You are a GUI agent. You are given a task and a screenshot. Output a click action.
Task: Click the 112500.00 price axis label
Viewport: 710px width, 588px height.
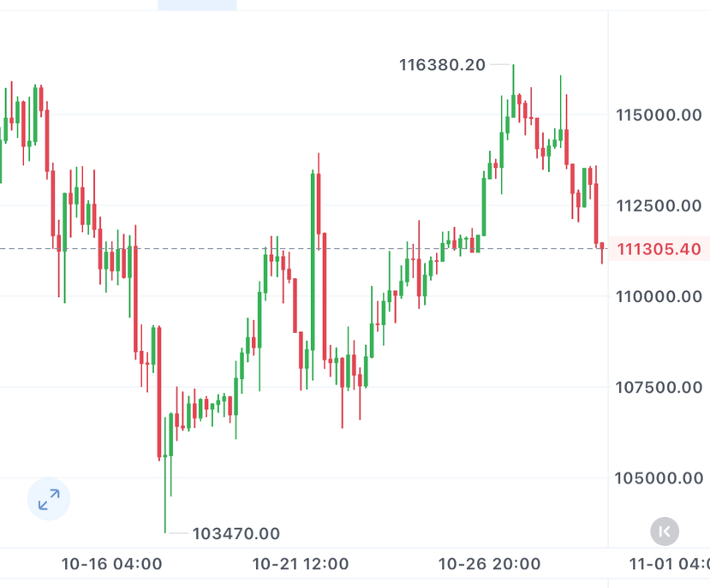[x=659, y=205]
